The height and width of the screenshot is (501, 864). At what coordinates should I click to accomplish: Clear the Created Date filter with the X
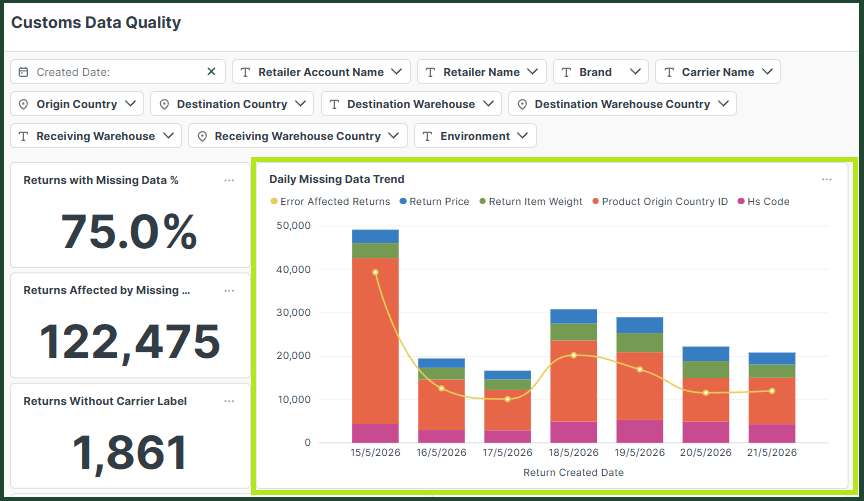coord(211,72)
